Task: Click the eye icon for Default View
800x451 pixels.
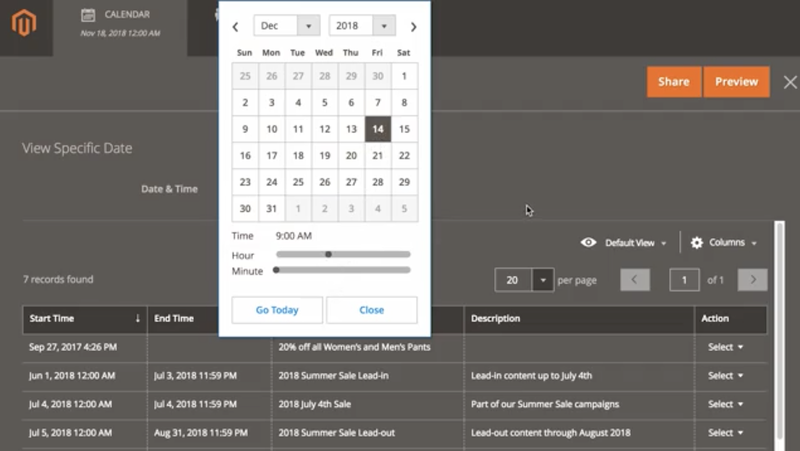Action: click(x=588, y=242)
